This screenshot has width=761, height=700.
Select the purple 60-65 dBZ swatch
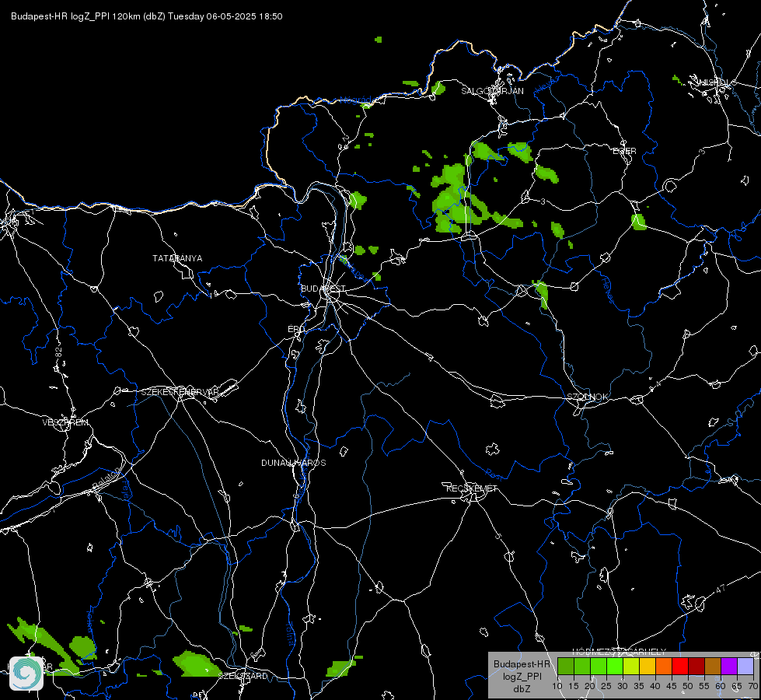click(x=729, y=667)
